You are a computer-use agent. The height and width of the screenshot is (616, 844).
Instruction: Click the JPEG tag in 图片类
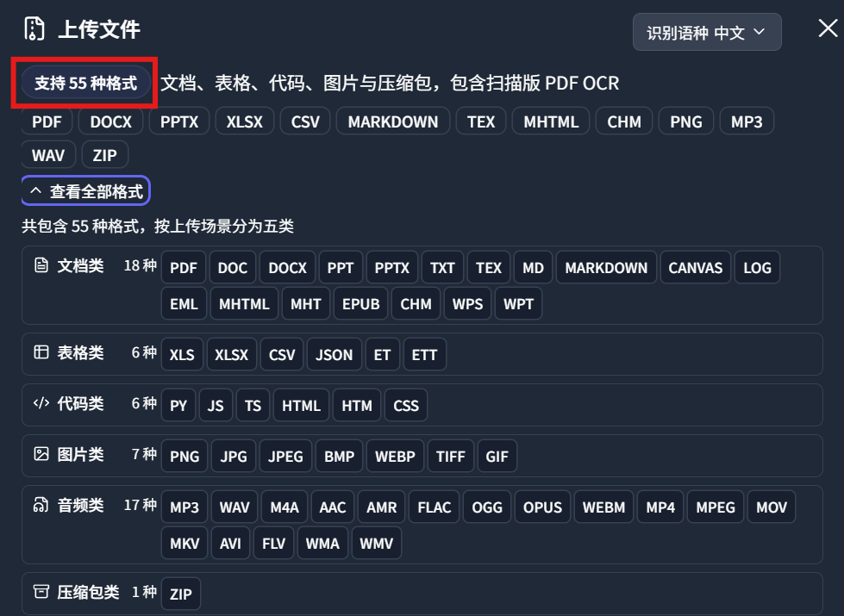pos(285,457)
